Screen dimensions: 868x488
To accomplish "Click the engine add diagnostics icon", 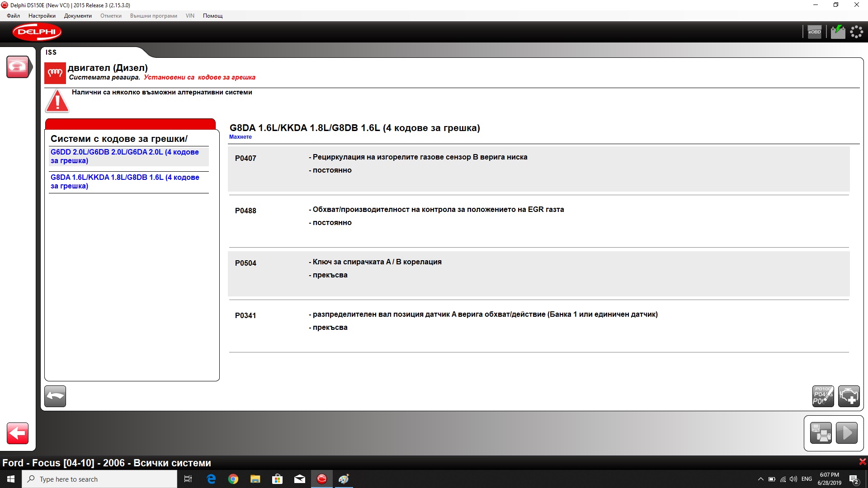I will click(849, 396).
